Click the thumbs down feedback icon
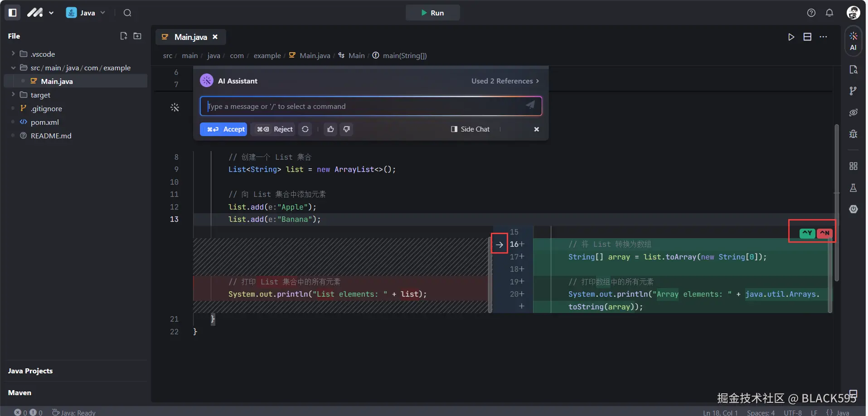 pos(346,129)
